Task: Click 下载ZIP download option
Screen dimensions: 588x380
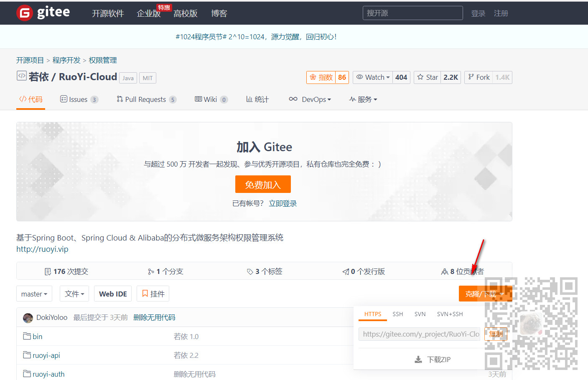Action: [433, 360]
